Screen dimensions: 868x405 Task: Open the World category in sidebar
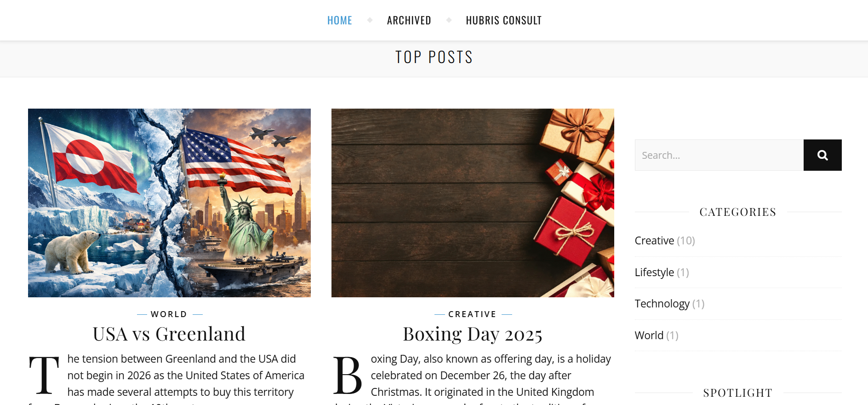coord(649,335)
